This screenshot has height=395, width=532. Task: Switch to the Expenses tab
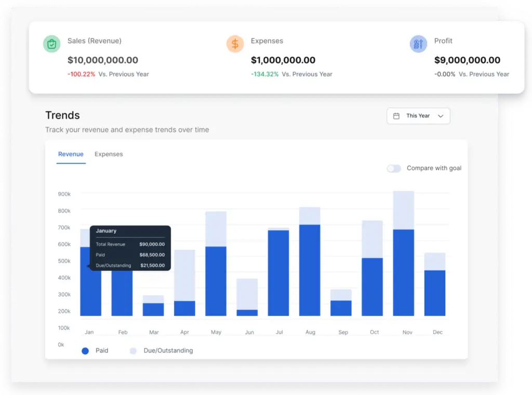108,154
